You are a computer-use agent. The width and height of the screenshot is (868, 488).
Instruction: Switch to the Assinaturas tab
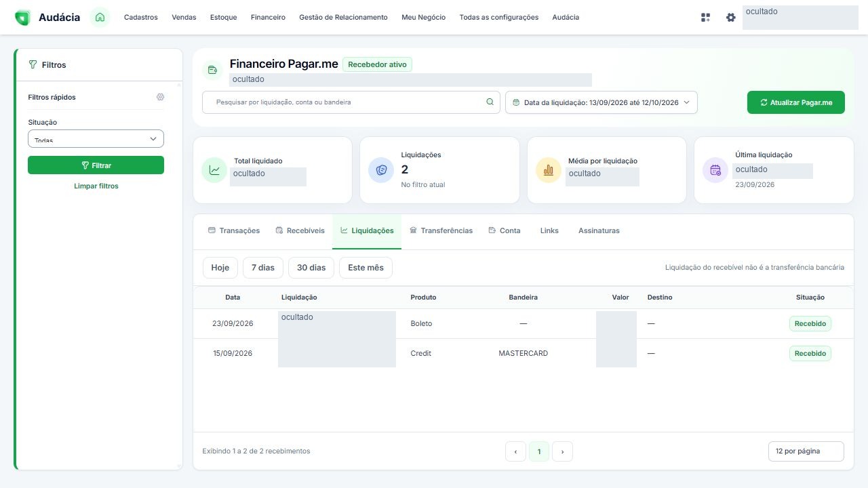point(599,231)
